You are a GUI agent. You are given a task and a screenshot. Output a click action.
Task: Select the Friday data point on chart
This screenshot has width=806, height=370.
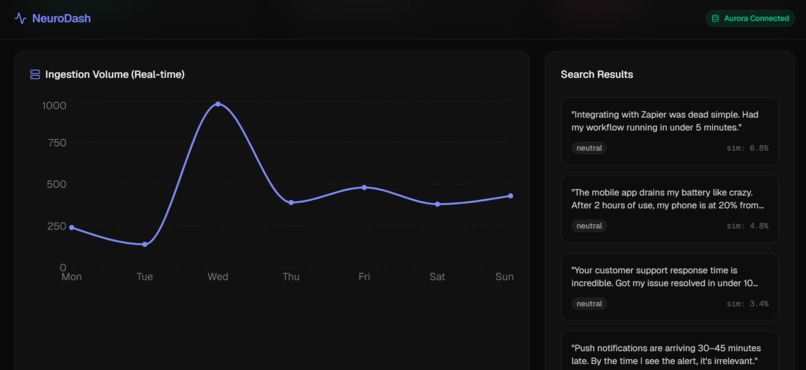click(x=364, y=188)
